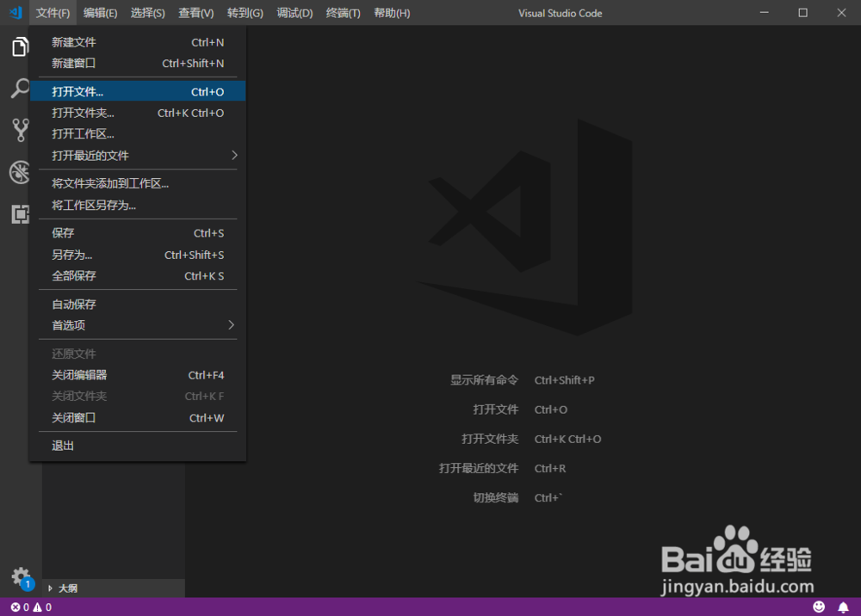This screenshot has width=861, height=616.
Task: Close the Visual Studio Code window
Action: point(841,13)
